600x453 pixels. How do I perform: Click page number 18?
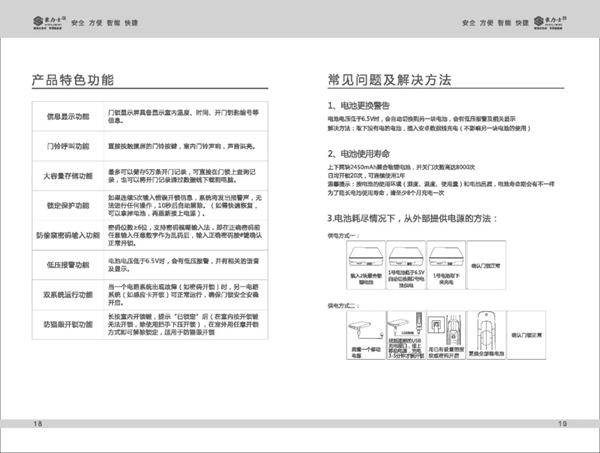click(38, 424)
